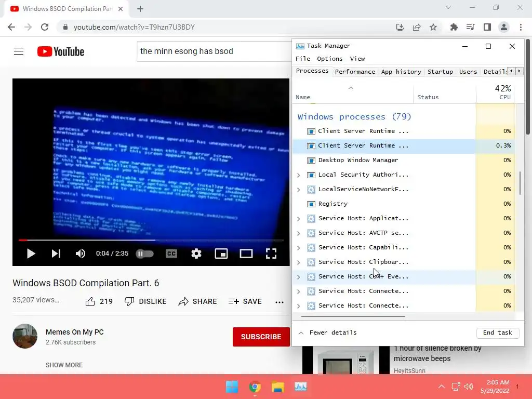Show hidden system tray icons
Image resolution: width=532 pixels, height=399 pixels.
tap(442, 387)
